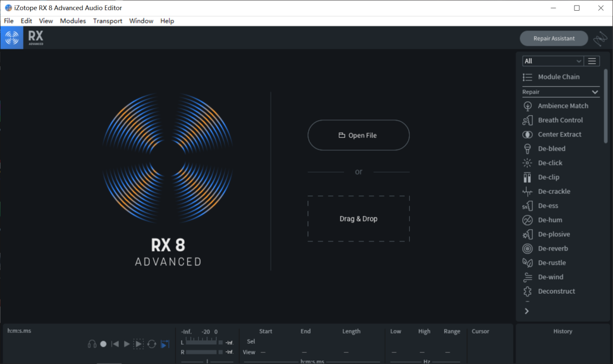The height and width of the screenshot is (364, 613).
Task: Open the Breath Control module
Action: [560, 120]
